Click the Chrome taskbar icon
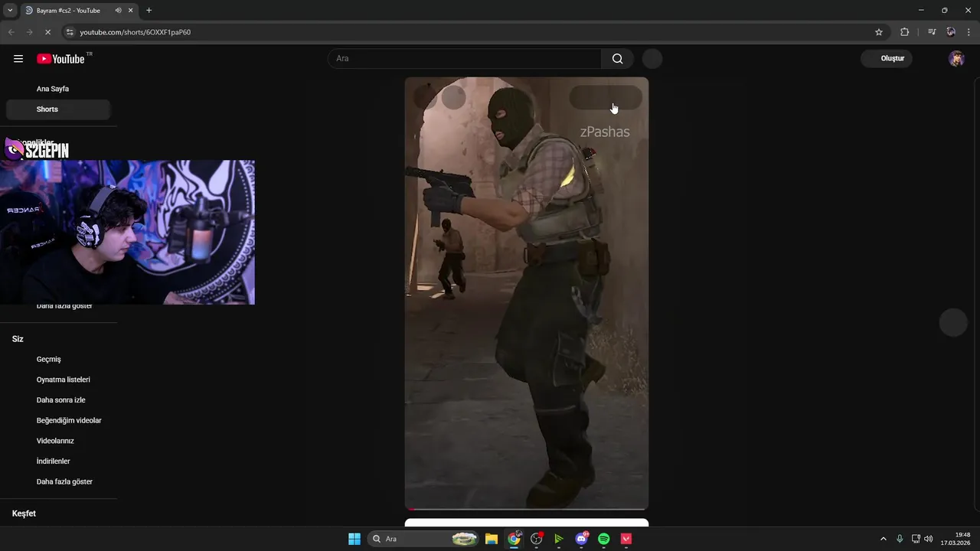 pyautogui.click(x=514, y=539)
